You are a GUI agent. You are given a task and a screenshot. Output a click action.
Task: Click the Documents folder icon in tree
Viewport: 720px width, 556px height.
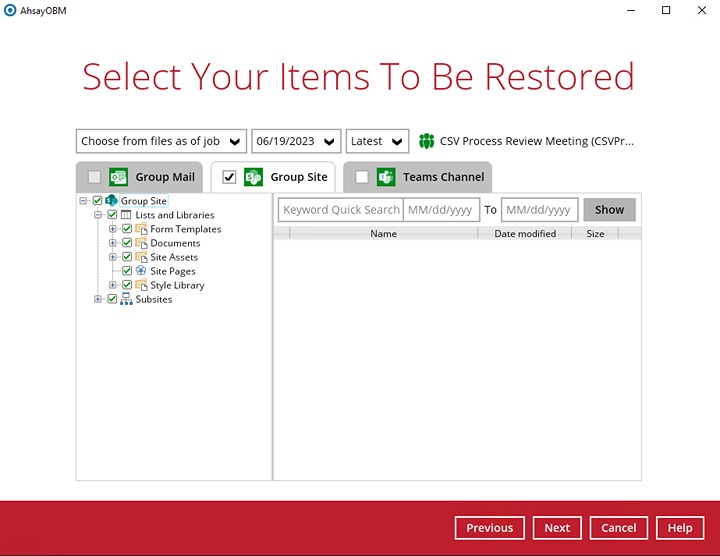(141, 243)
